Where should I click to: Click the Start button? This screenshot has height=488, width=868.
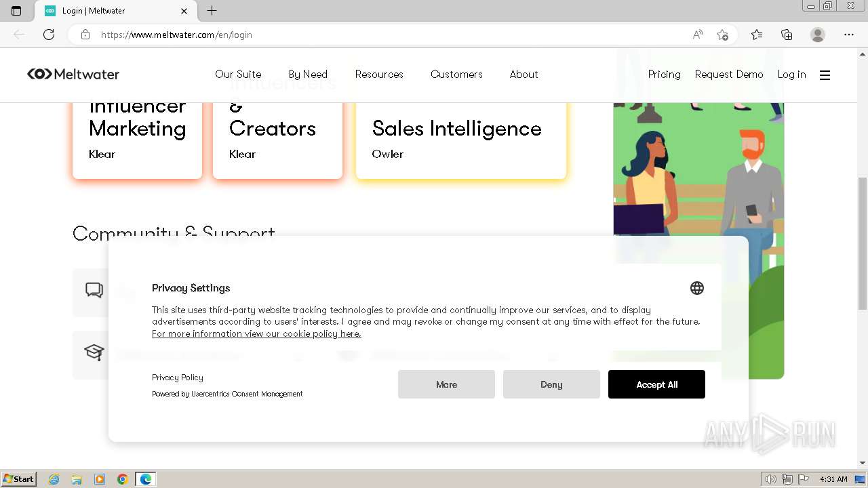18,479
